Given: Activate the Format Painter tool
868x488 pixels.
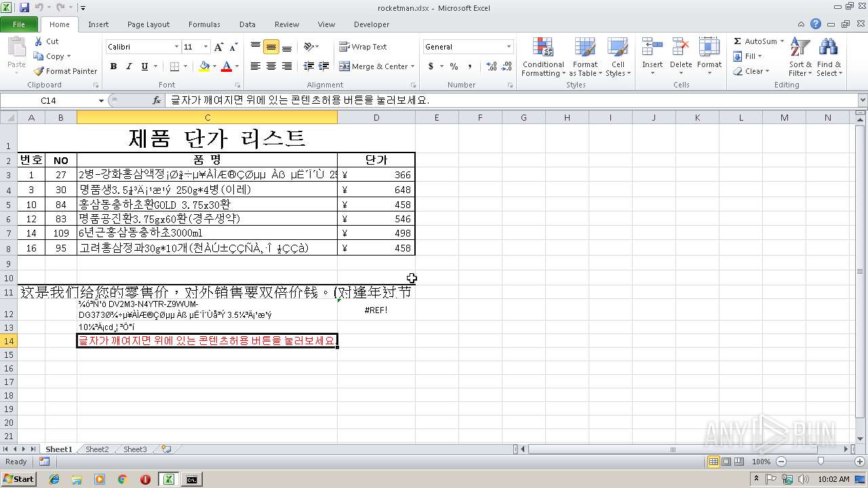Looking at the screenshot, I should click(x=65, y=71).
